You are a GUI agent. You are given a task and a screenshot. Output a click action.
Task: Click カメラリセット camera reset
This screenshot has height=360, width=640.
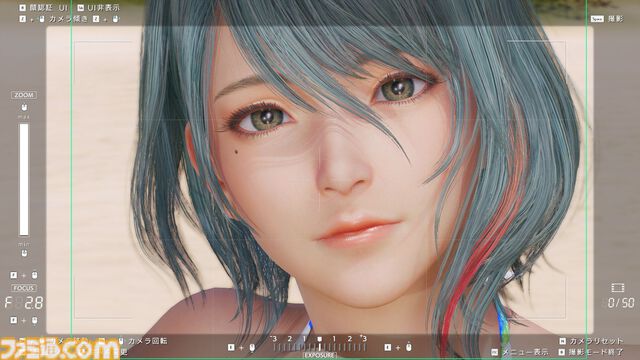[x=596, y=341]
